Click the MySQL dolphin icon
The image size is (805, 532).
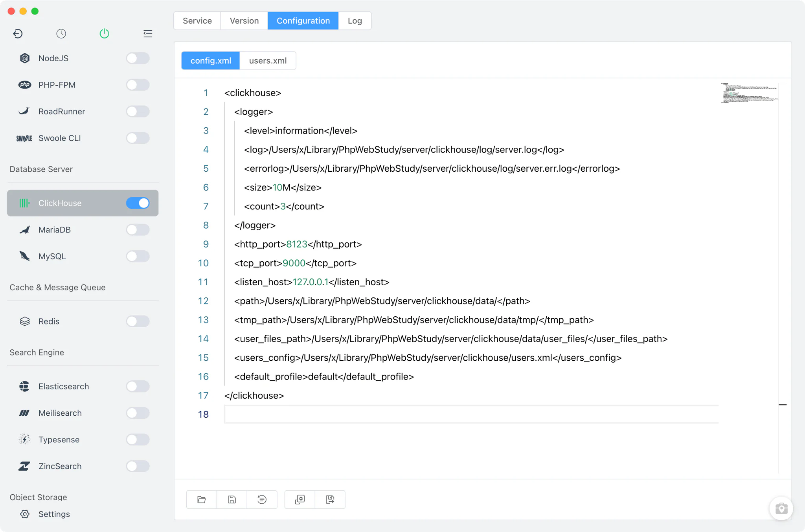25,256
